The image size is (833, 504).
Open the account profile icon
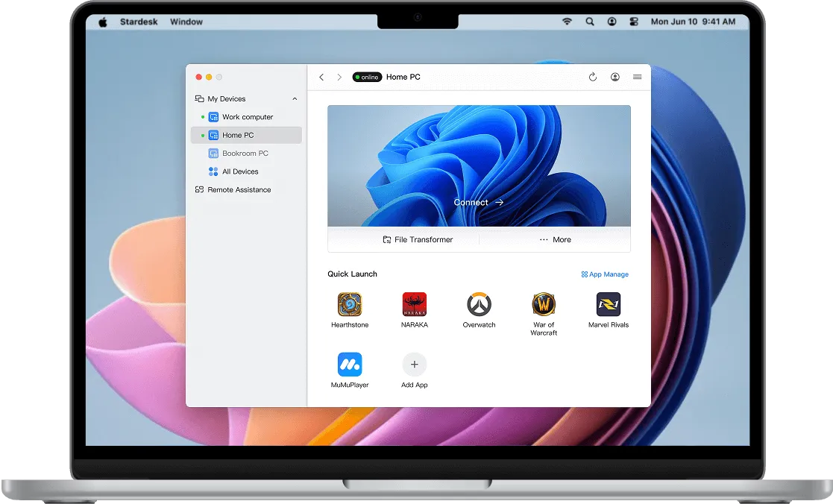(614, 77)
